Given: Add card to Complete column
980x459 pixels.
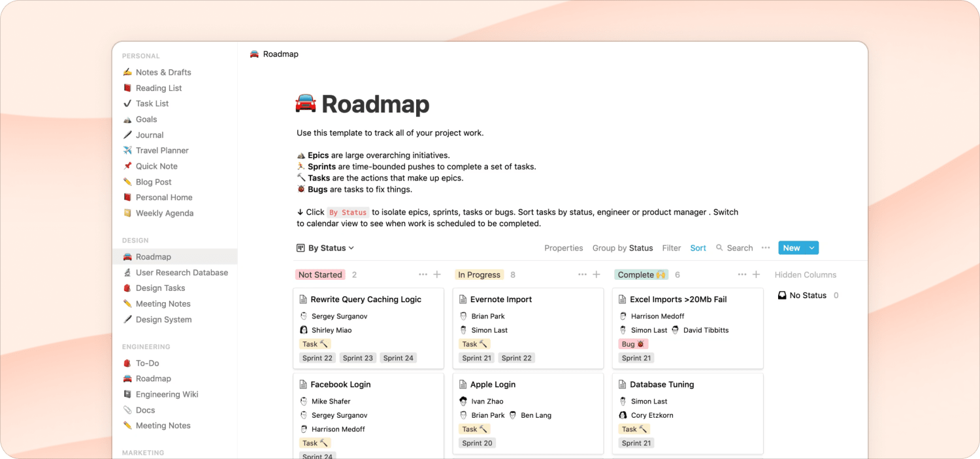Looking at the screenshot, I should 757,275.
